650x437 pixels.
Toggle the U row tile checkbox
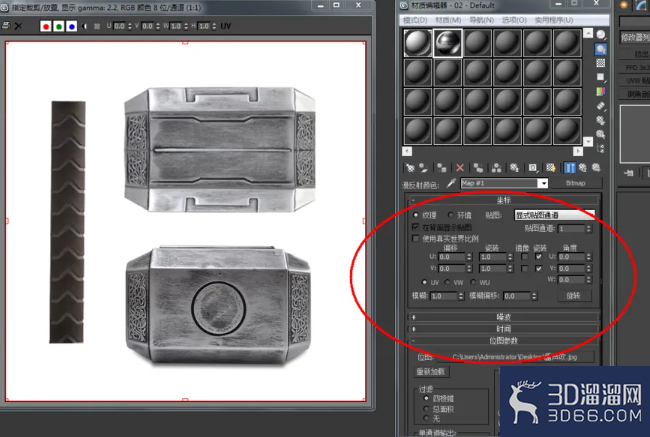(538, 257)
